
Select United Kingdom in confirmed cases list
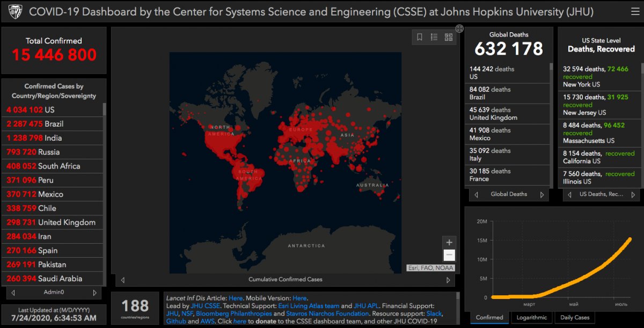coord(53,222)
